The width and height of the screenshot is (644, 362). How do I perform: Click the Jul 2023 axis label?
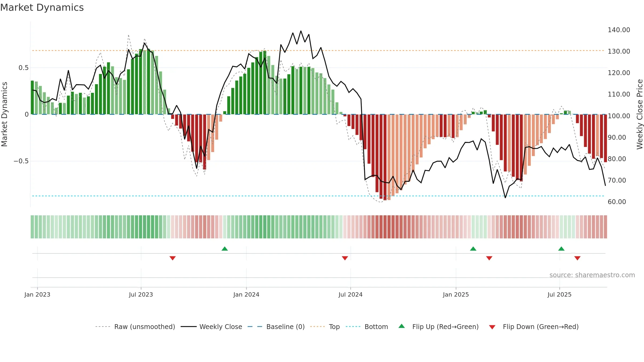coord(141,294)
